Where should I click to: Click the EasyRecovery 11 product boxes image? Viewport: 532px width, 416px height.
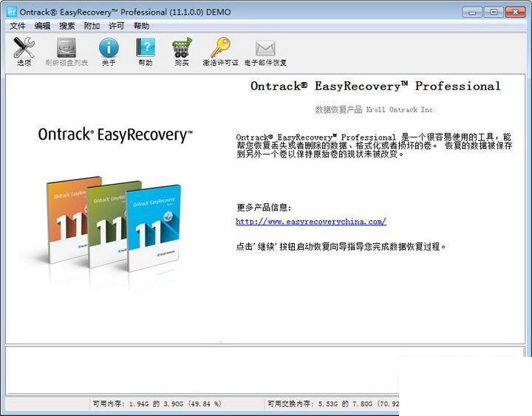(114, 224)
